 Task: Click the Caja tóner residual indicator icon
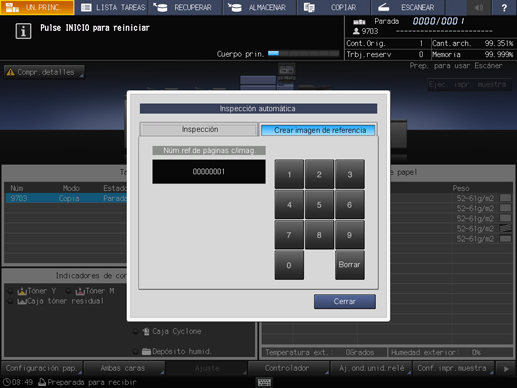22,301
